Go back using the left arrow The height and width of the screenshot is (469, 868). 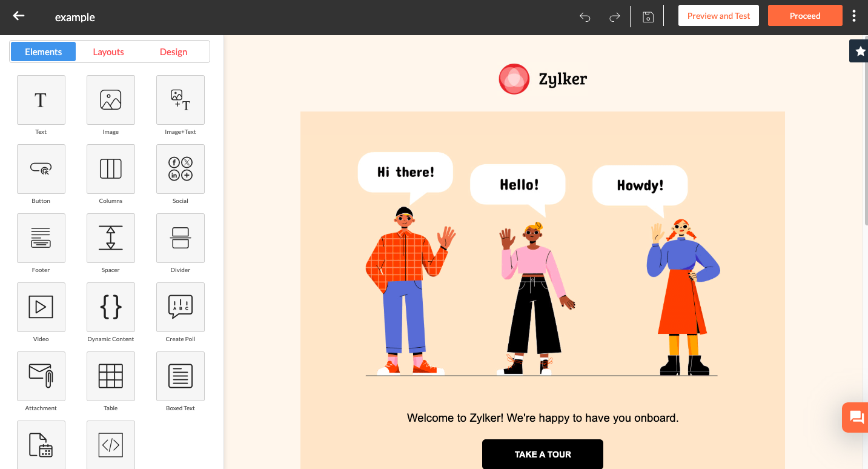pyautogui.click(x=19, y=16)
